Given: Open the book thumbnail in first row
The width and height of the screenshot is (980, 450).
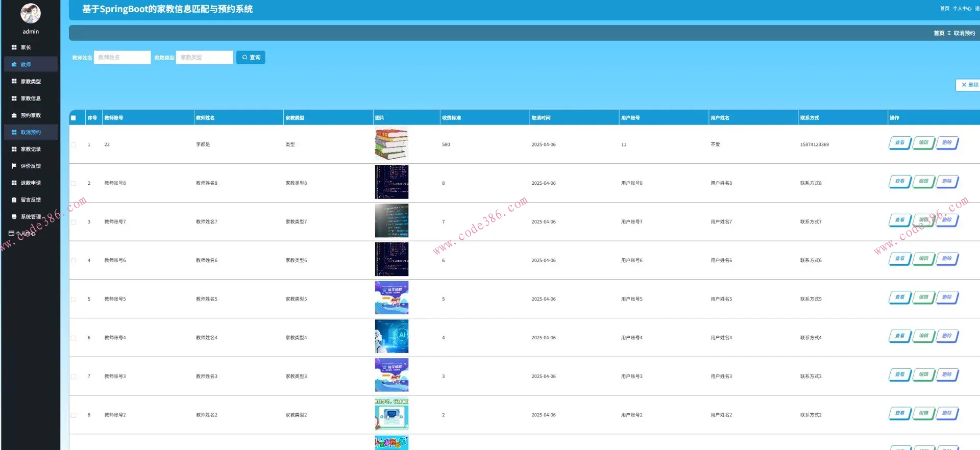Looking at the screenshot, I should coord(391,144).
